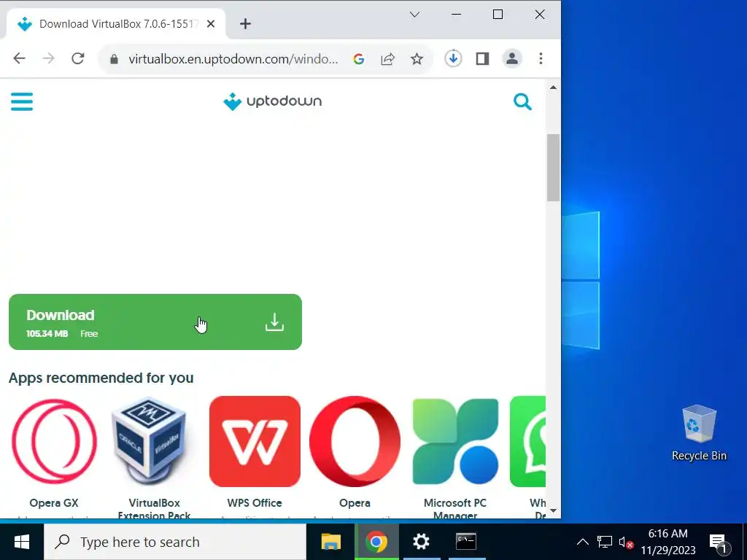Screen dimensions: 747x560
Task: Click the download arrow icon inside Download button
Action: (x=274, y=322)
